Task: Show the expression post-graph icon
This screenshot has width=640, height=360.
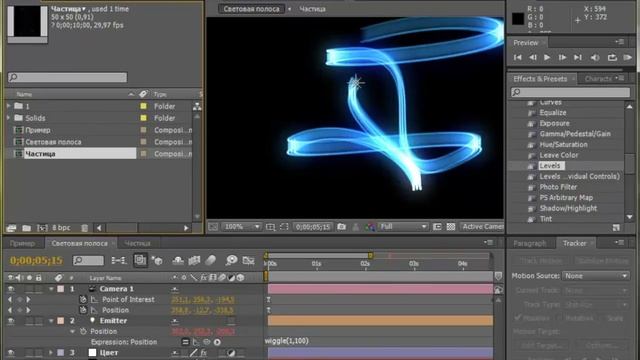Action: click(196, 342)
